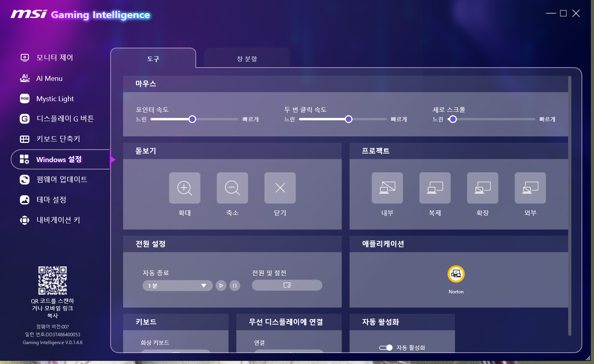This screenshot has height=364, width=594.
Task: Choose the 외부 external display icon
Action: [x=530, y=188]
